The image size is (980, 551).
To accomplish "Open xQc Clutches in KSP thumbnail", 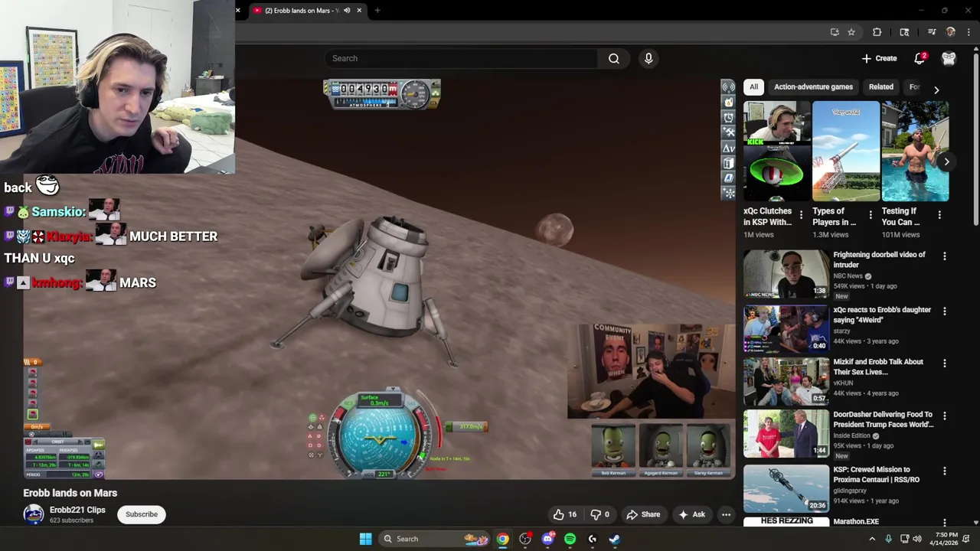I will 776,152.
